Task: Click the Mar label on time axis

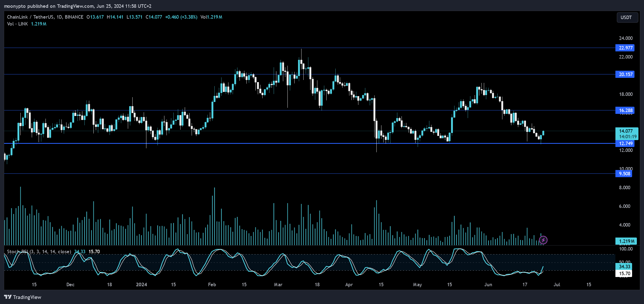Action: (278, 285)
